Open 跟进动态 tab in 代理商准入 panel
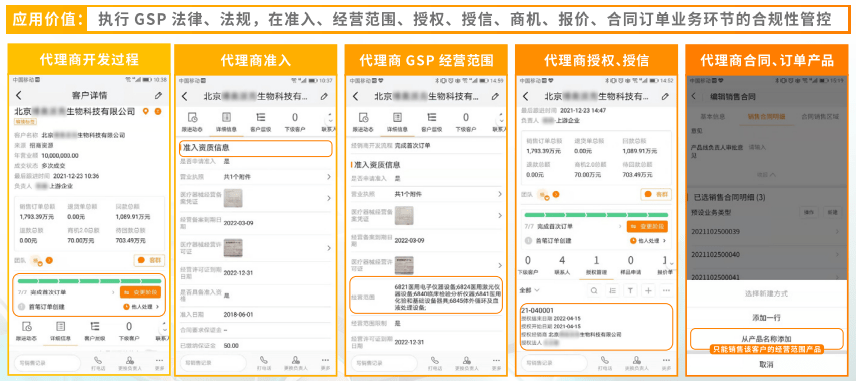This screenshot has width=856, height=381. (x=192, y=122)
